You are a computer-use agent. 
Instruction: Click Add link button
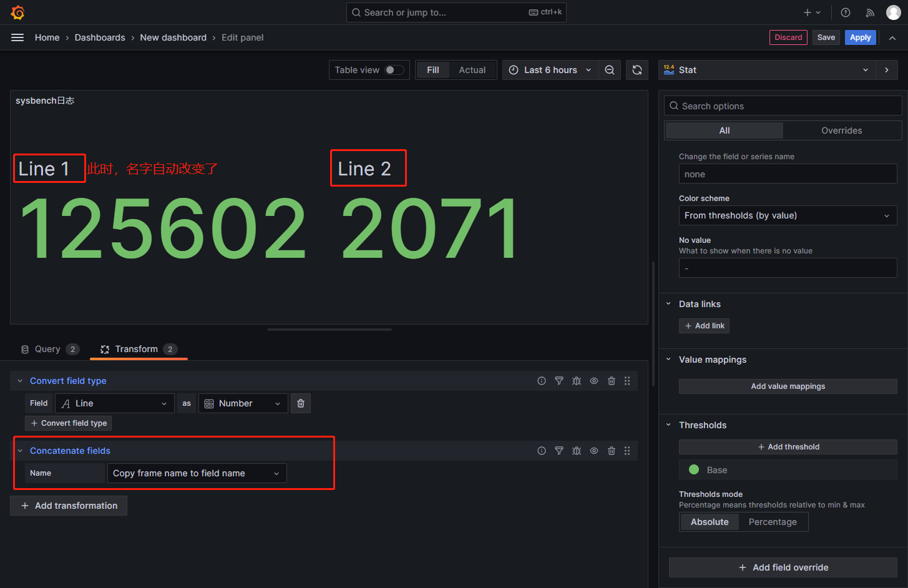[704, 326]
